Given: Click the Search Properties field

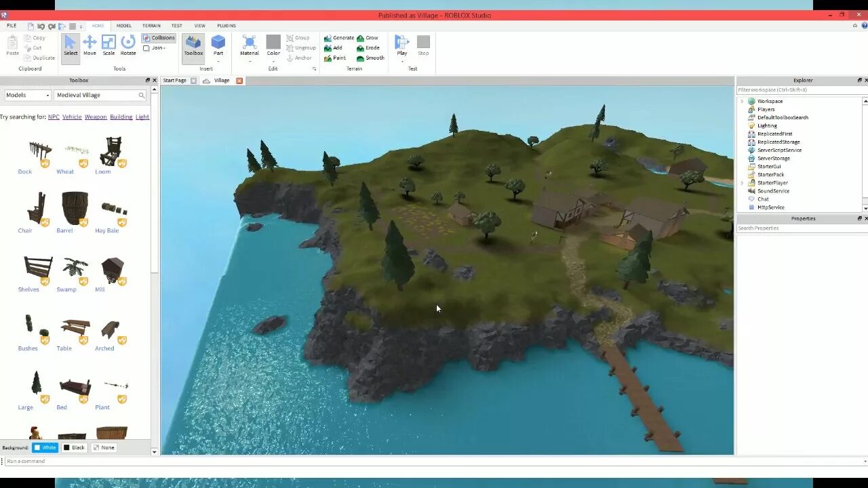Looking at the screenshot, I should (x=801, y=228).
